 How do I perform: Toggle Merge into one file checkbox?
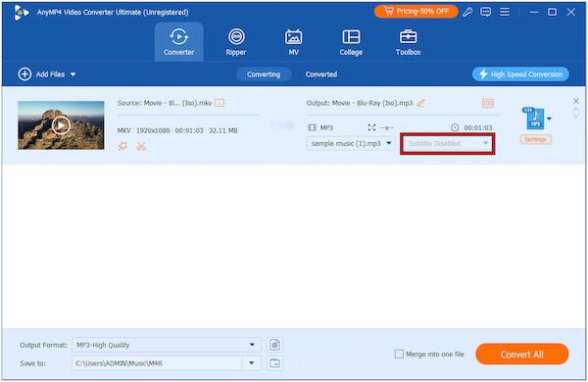pos(399,354)
